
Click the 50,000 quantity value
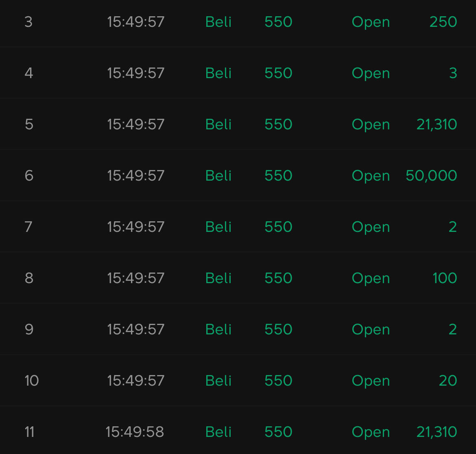pyautogui.click(x=431, y=176)
